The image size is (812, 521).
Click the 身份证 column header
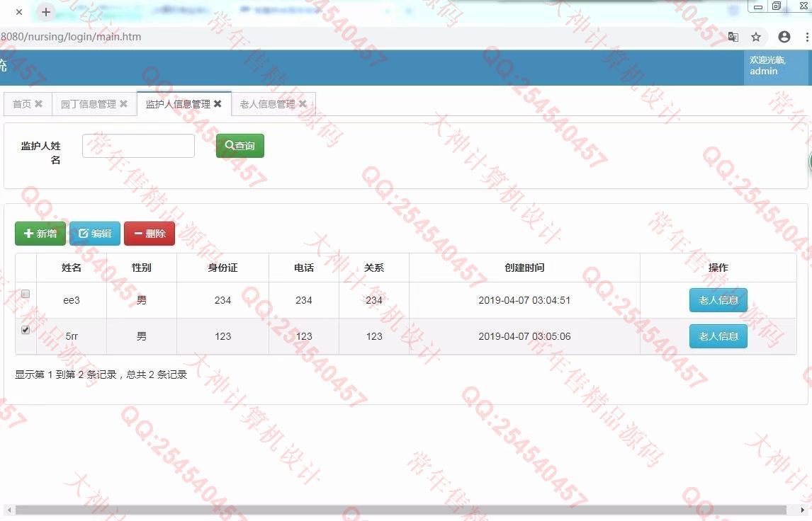222,268
